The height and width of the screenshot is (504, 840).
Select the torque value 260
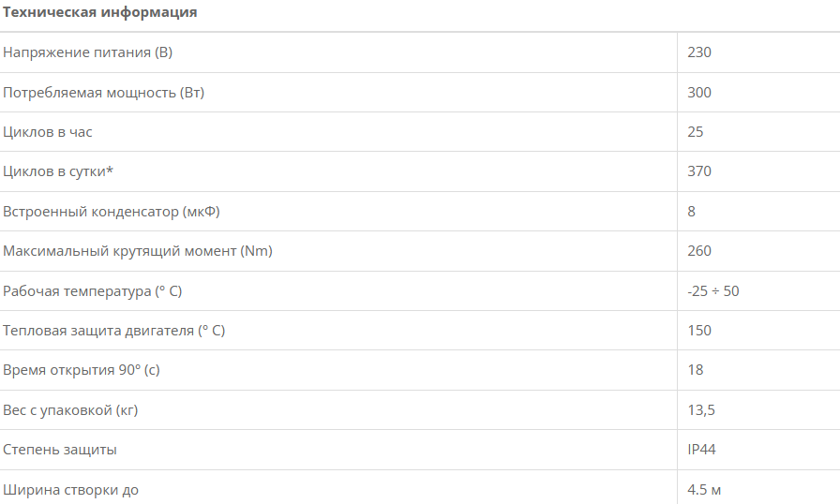pyautogui.click(x=699, y=251)
